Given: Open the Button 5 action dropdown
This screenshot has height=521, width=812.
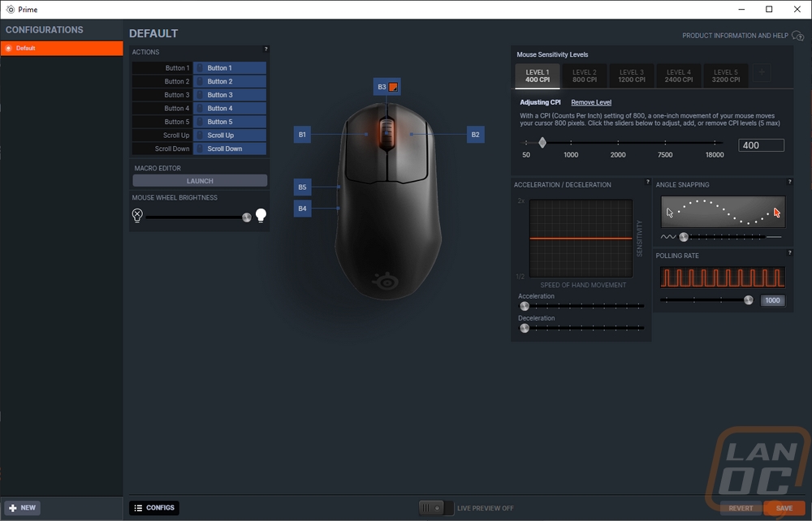Looking at the screenshot, I should (x=230, y=122).
